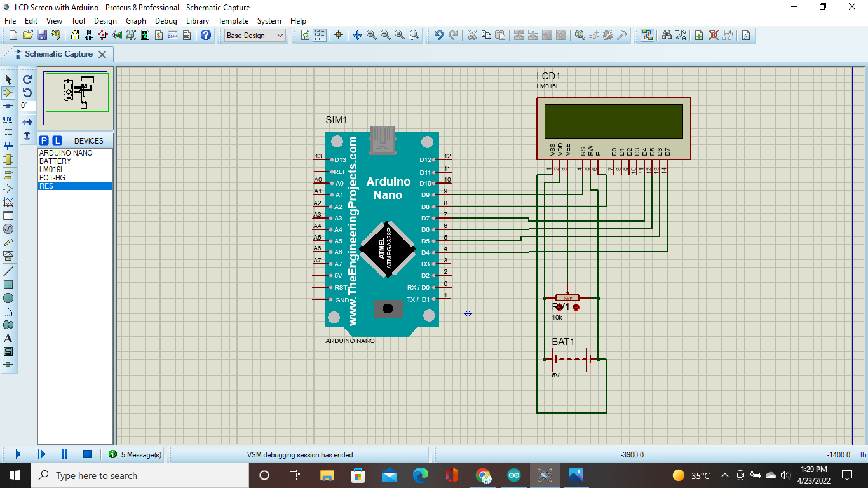868x488 pixels.
Task: Pause the simulation
Action: pyautogui.click(x=64, y=454)
